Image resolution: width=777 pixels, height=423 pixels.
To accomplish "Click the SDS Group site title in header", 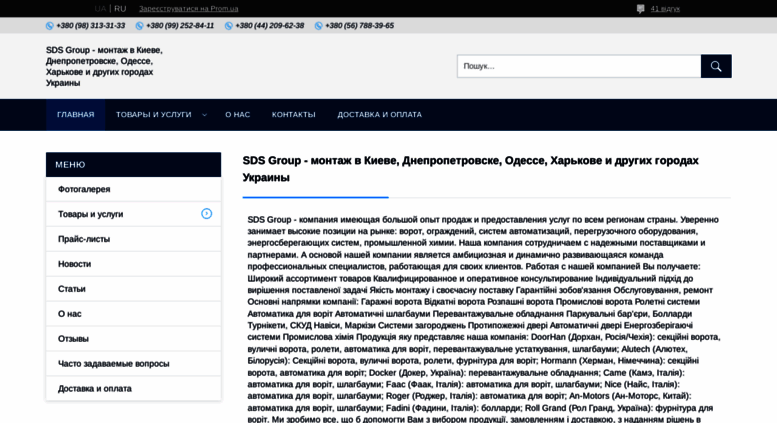I will click(x=105, y=66).
